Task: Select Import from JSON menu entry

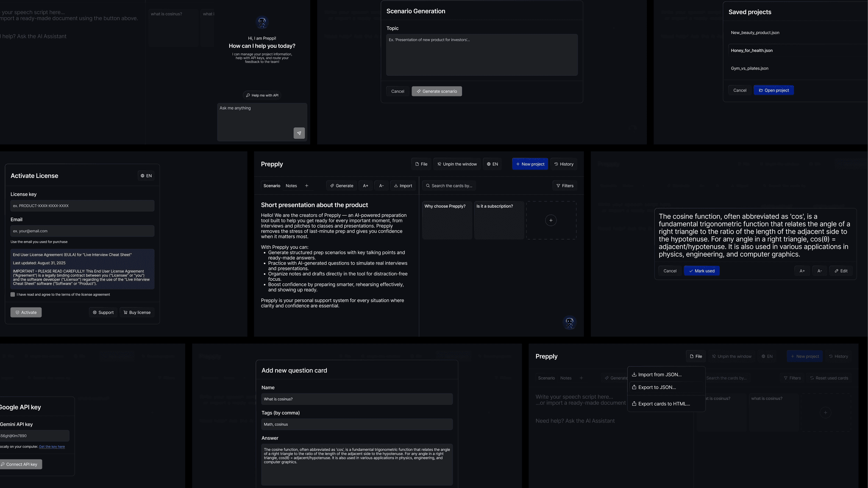Action: [659, 374]
